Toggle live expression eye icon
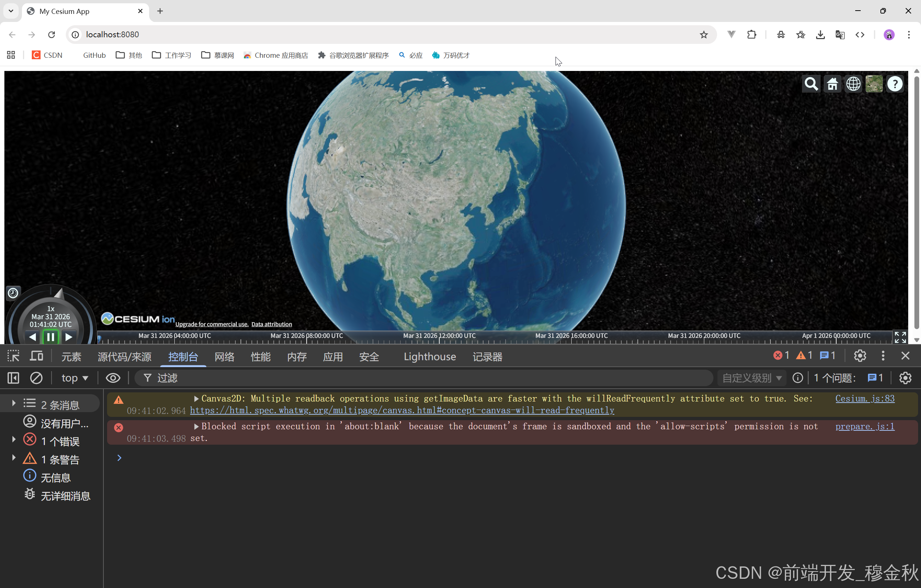The width and height of the screenshot is (921, 588). click(x=113, y=378)
